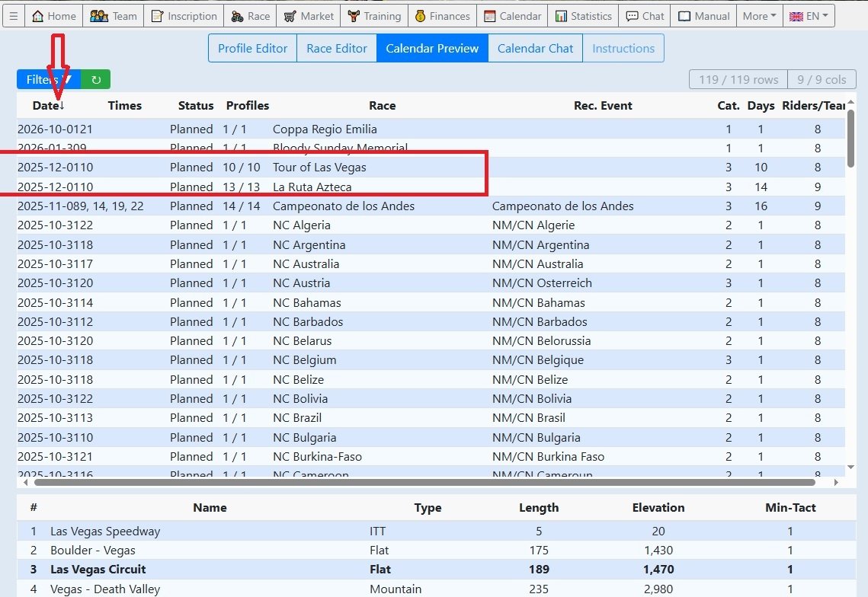This screenshot has height=597, width=868.
Task: Open the Inscription page
Action: pos(183,16)
